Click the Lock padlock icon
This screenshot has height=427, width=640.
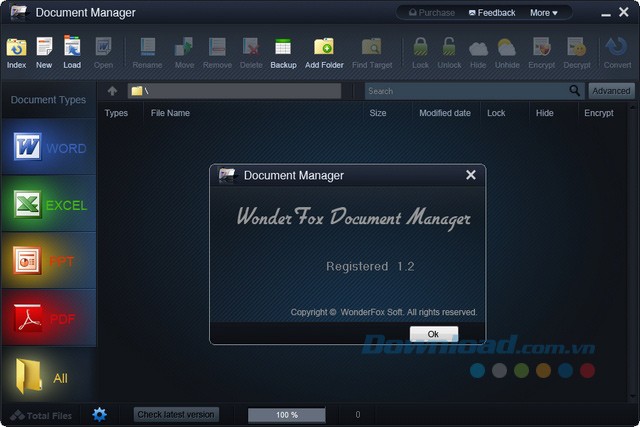coord(420,47)
